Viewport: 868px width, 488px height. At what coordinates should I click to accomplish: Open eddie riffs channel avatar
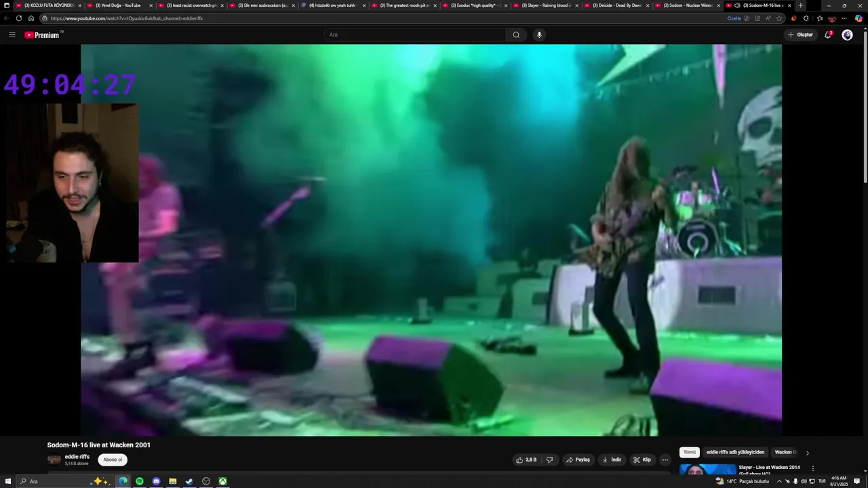(x=54, y=460)
